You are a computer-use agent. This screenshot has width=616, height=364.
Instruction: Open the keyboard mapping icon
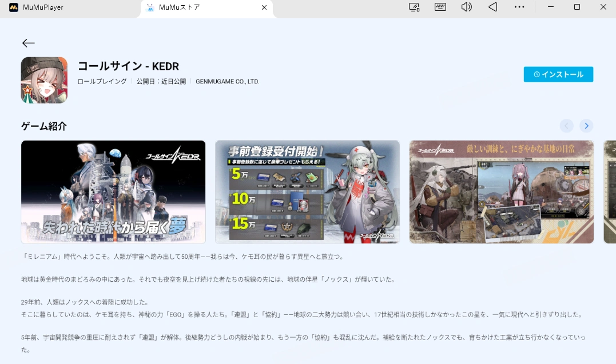440,7
